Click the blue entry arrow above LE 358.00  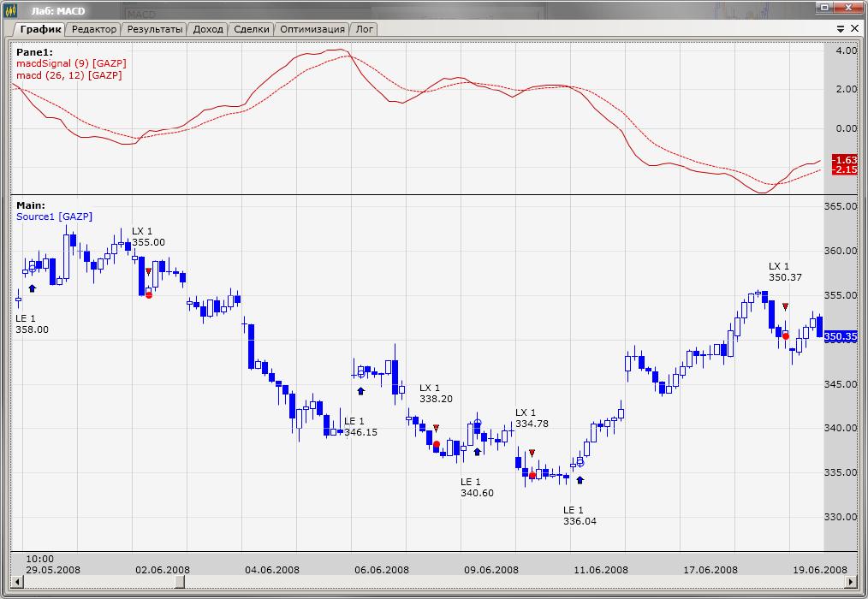pyautogui.click(x=32, y=288)
